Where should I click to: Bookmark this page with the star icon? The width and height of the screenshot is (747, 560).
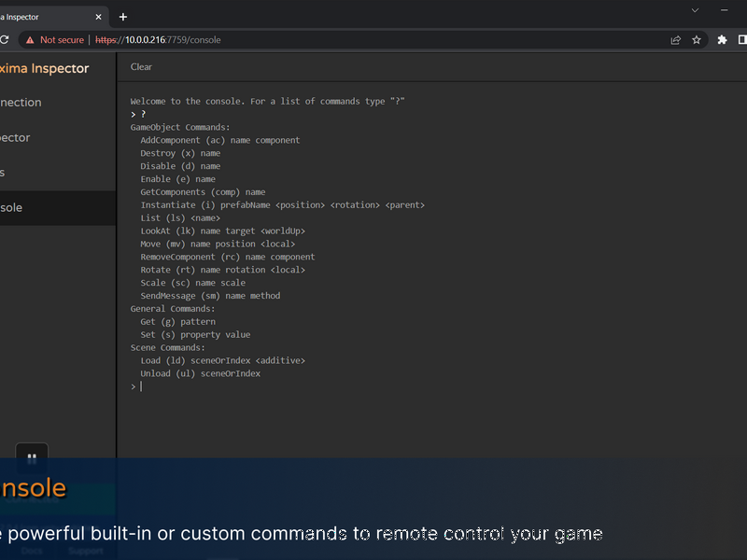tap(697, 40)
